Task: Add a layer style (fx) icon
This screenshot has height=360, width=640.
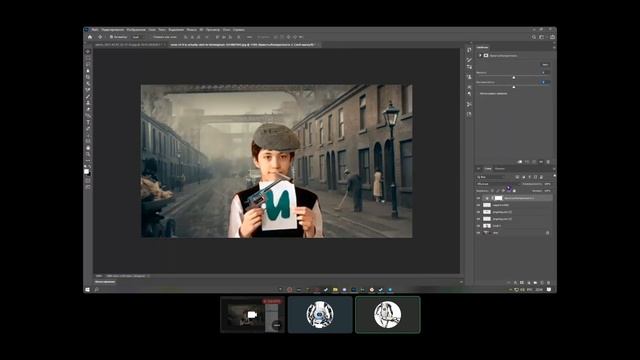Action: (x=515, y=282)
